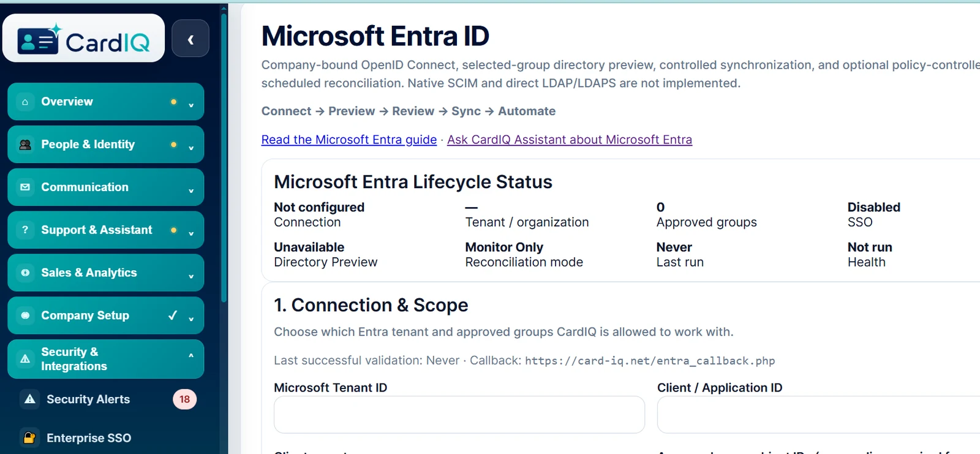The height and width of the screenshot is (454, 980).
Task: Open Ask CardIQ Assistant about Microsoft Entra link
Action: (x=570, y=140)
